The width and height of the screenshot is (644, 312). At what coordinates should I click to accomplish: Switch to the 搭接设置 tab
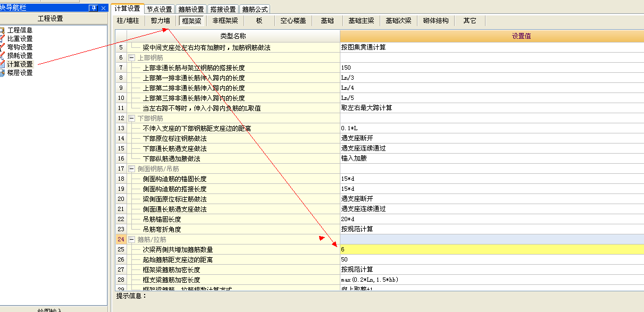click(223, 9)
